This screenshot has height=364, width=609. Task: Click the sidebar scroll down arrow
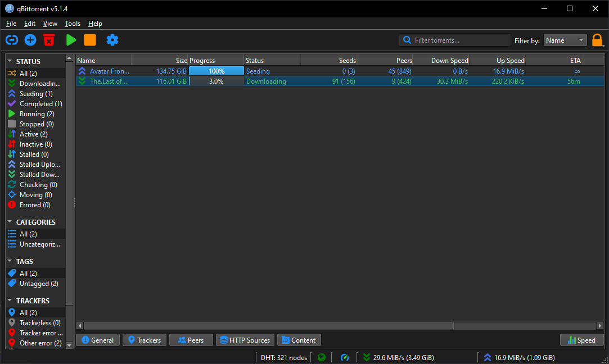69,344
